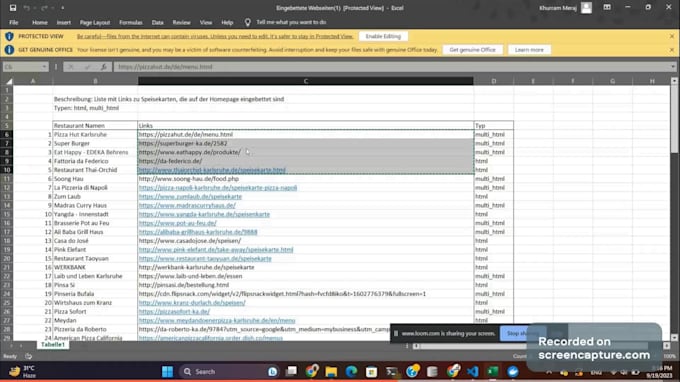Open the pot-au-feu.de link
The image size is (680, 382).
pyautogui.click(x=177, y=223)
